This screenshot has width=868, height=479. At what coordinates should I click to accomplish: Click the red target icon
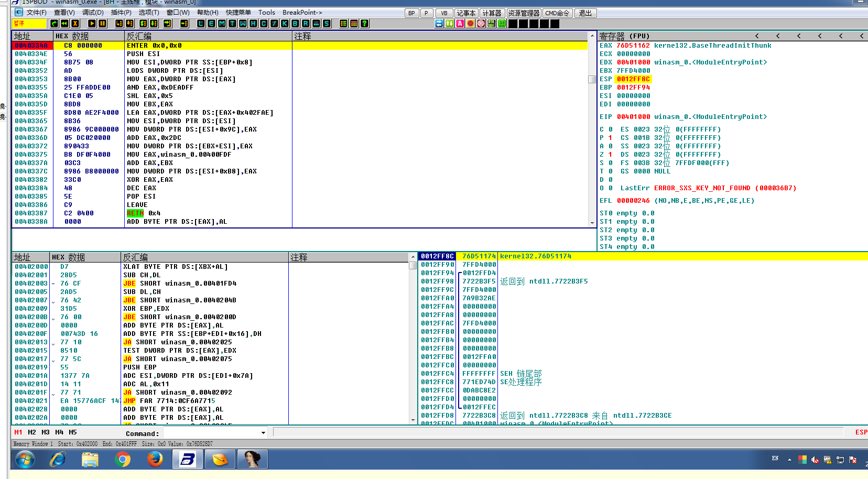point(481,24)
